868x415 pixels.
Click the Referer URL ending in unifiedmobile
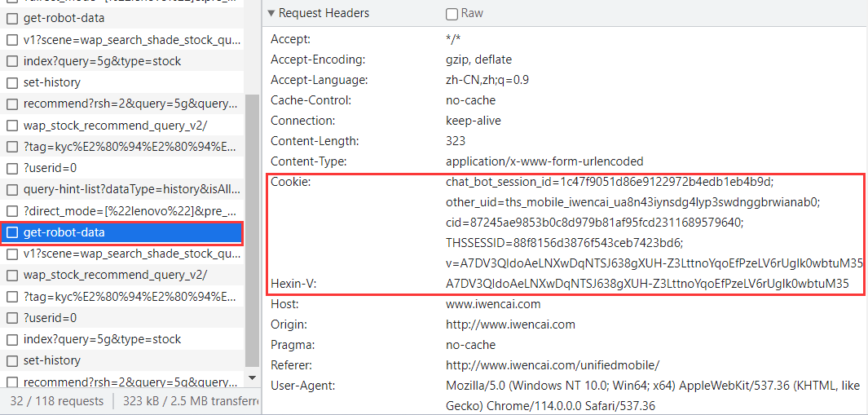[553, 365]
